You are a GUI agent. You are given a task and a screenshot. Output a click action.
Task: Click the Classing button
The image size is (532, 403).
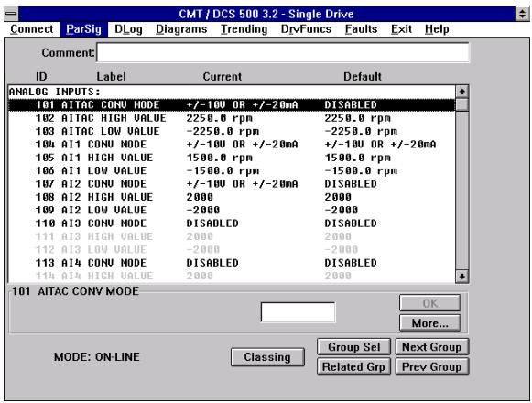tap(267, 357)
